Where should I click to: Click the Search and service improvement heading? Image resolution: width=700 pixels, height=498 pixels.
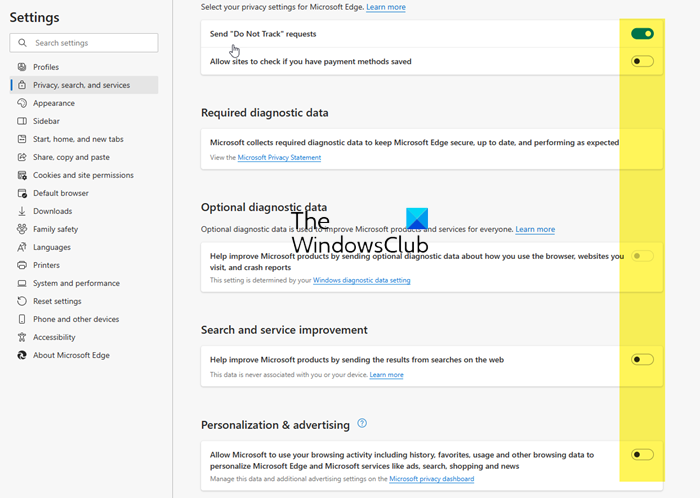pyautogui.click(x=284, y=330)
